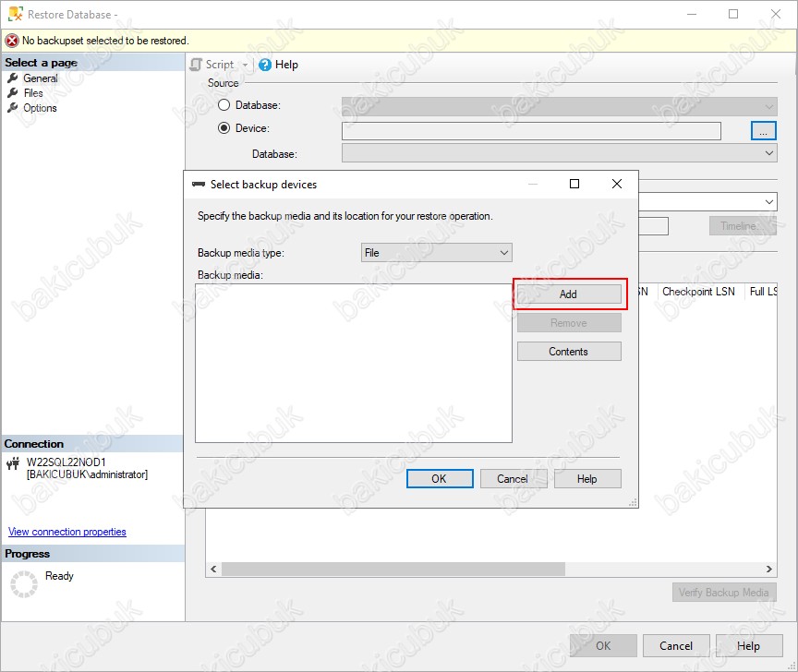Click the No backupset selected message
Image resolution: width=798 pixels, height=672 pixels.
[x=105, y=41]
